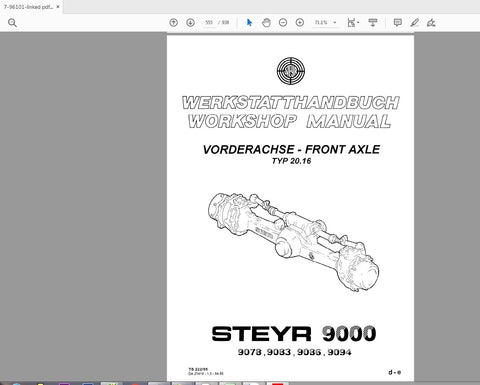Close the 7-96101-linked pdf tab
480x385 pixels.
(58, 7)
